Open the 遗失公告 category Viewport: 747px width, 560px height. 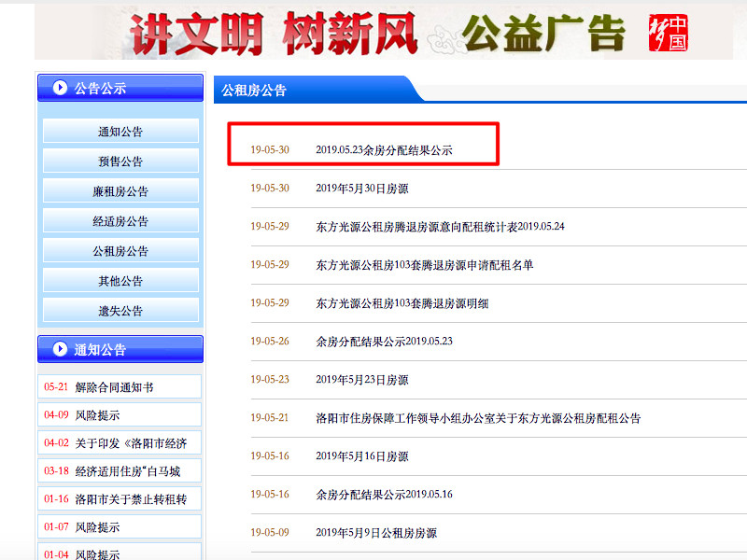120,311
